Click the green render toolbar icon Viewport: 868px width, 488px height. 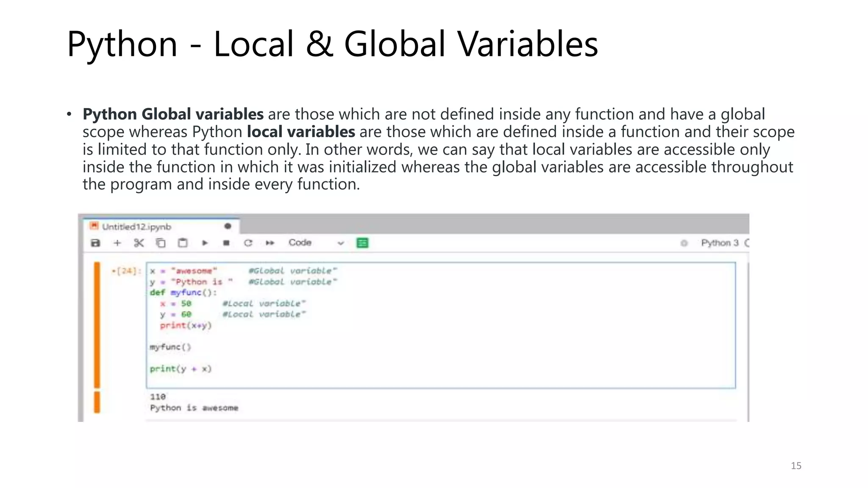tap(362, 243)
